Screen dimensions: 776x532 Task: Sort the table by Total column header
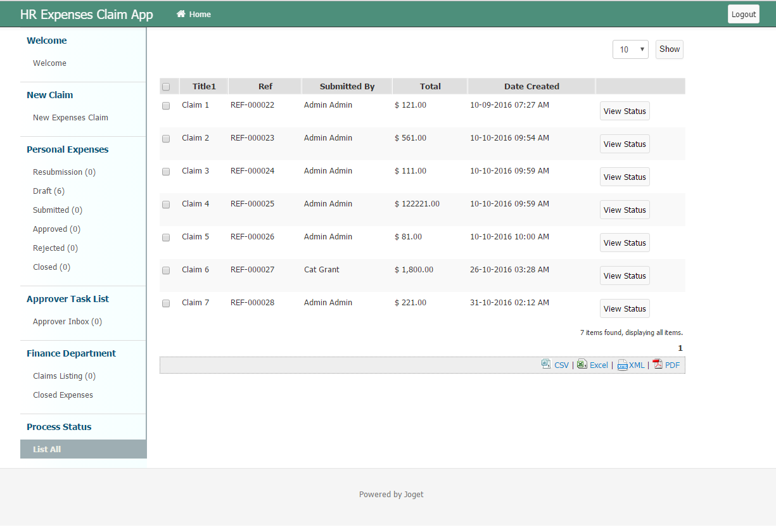click(x=430, y=86)
